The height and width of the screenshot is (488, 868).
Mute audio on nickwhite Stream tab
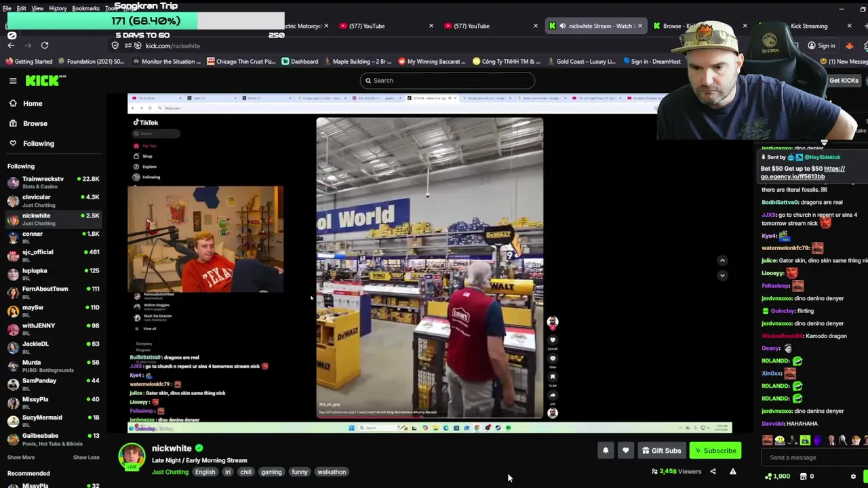point(562,26)
